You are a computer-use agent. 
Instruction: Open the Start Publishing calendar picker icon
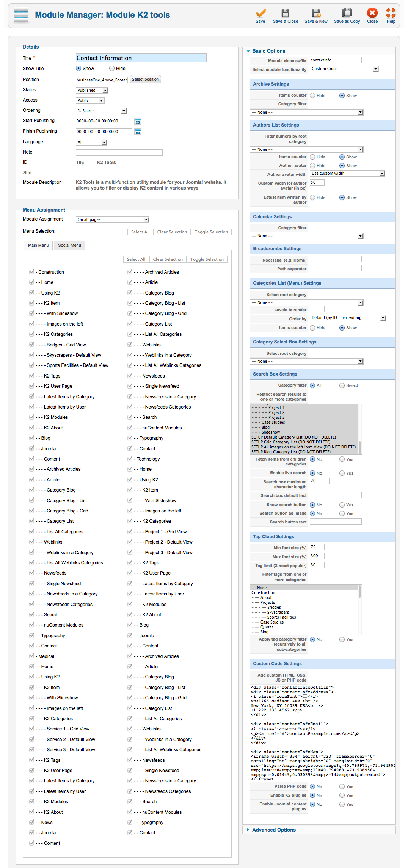[138, 121]
